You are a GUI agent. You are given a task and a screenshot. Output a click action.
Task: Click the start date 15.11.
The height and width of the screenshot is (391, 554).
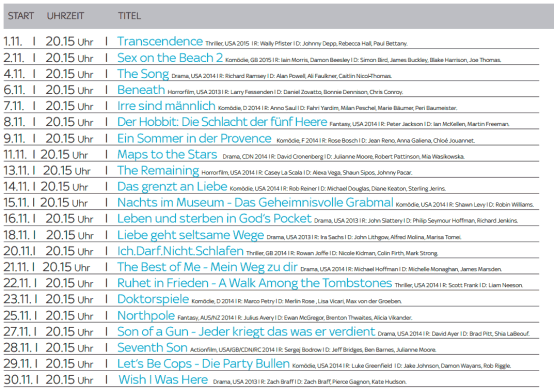17,203
